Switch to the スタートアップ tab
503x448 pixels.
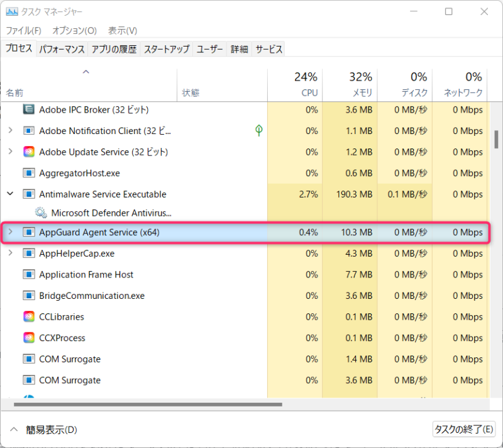(167, 49)
